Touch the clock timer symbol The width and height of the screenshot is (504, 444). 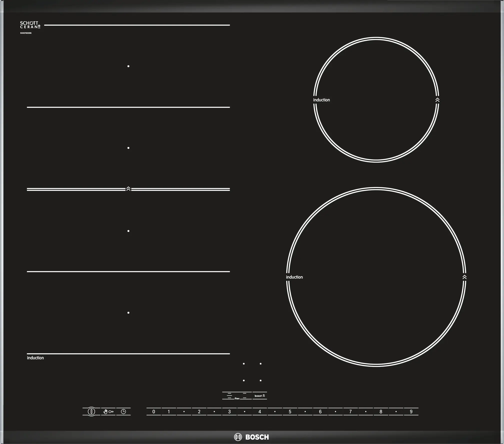pos(123,412)
